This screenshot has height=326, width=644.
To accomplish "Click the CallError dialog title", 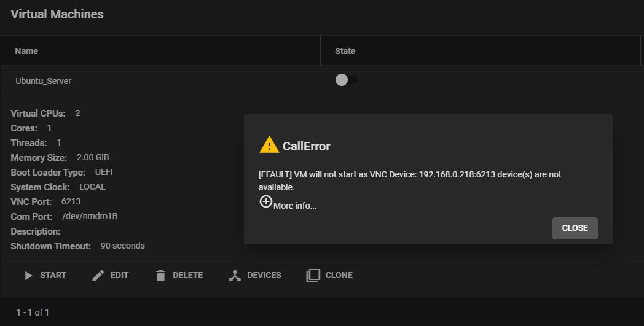I will [x=307, y=146].
